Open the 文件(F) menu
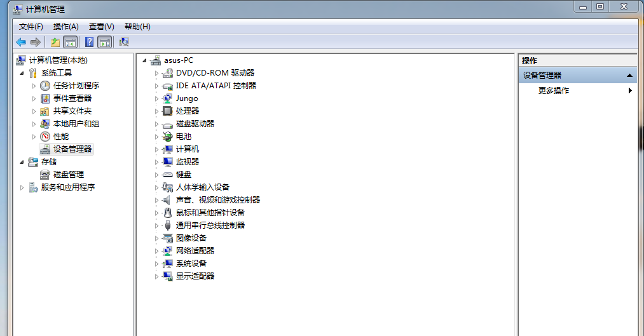This screenshot has height=336, width=644. click(31, 27)
